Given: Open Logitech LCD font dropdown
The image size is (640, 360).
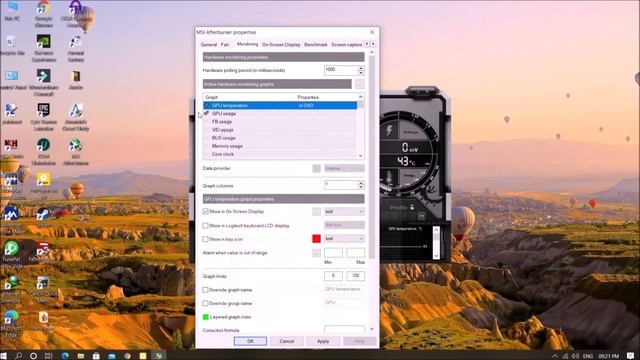Looking at the screenshot, I should click(344, 225).
